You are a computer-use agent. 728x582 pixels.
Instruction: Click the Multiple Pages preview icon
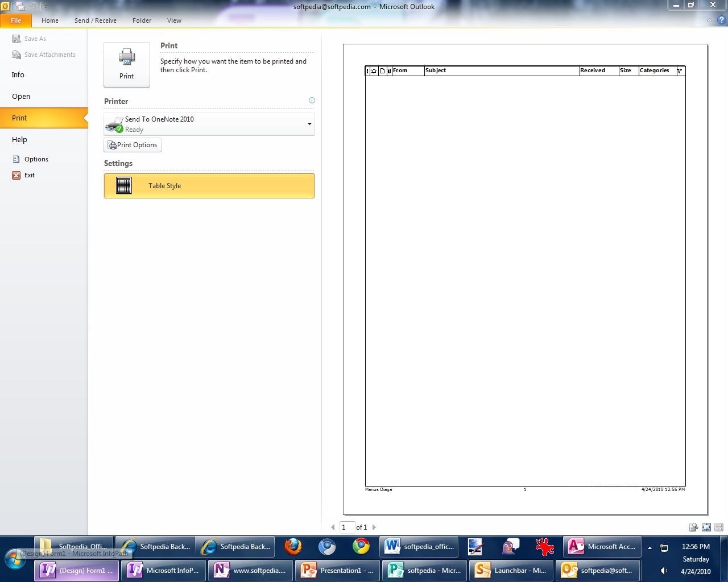click(719, 527)
